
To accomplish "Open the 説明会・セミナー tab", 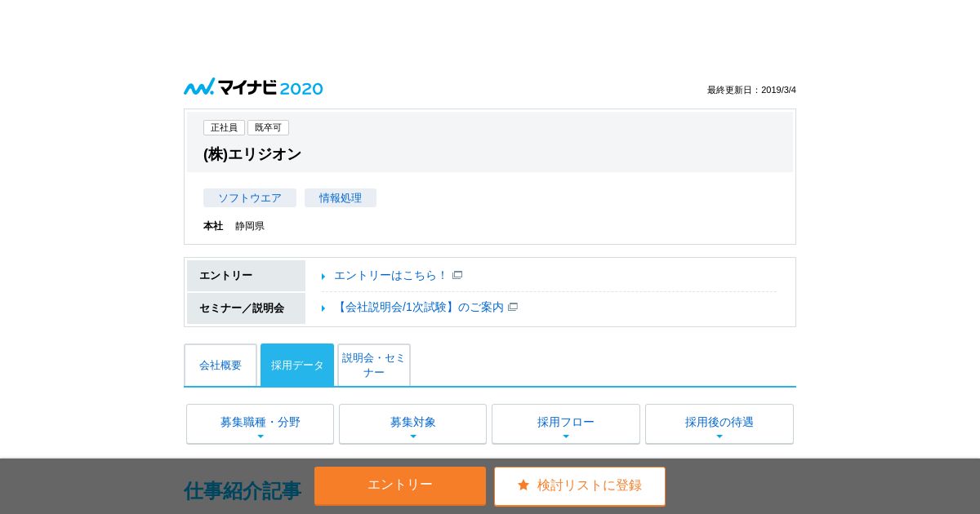I will pyautogui.click(x=374, y=366).
